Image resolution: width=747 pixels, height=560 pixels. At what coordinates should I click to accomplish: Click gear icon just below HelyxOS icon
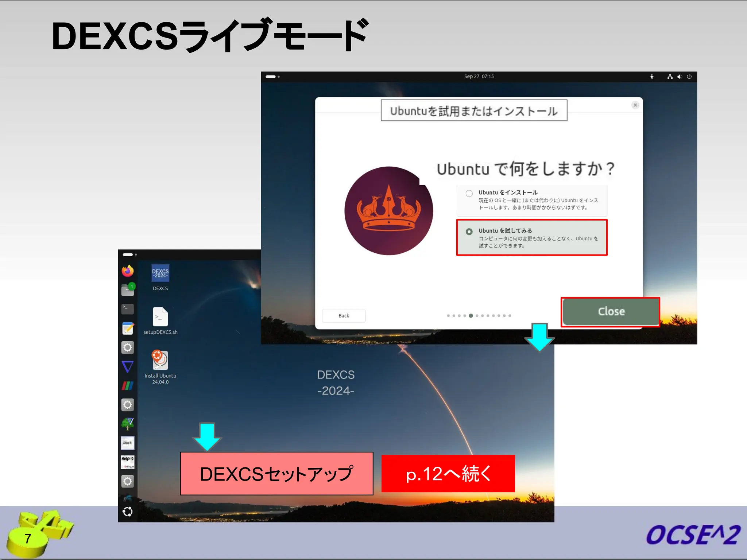pyautogui.click(x=128, y=481)
